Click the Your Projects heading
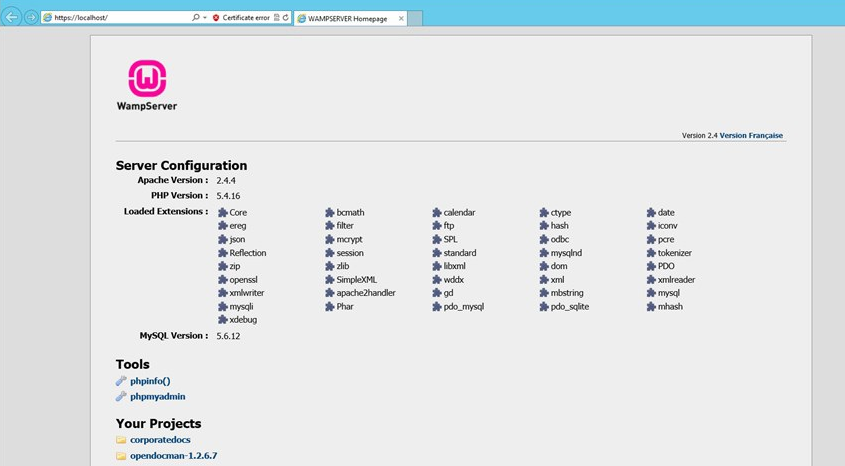 tap(158, 423)
